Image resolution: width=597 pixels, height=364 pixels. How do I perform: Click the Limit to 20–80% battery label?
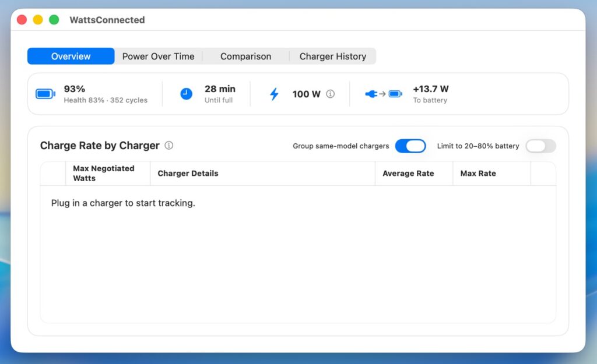(478, 146)
